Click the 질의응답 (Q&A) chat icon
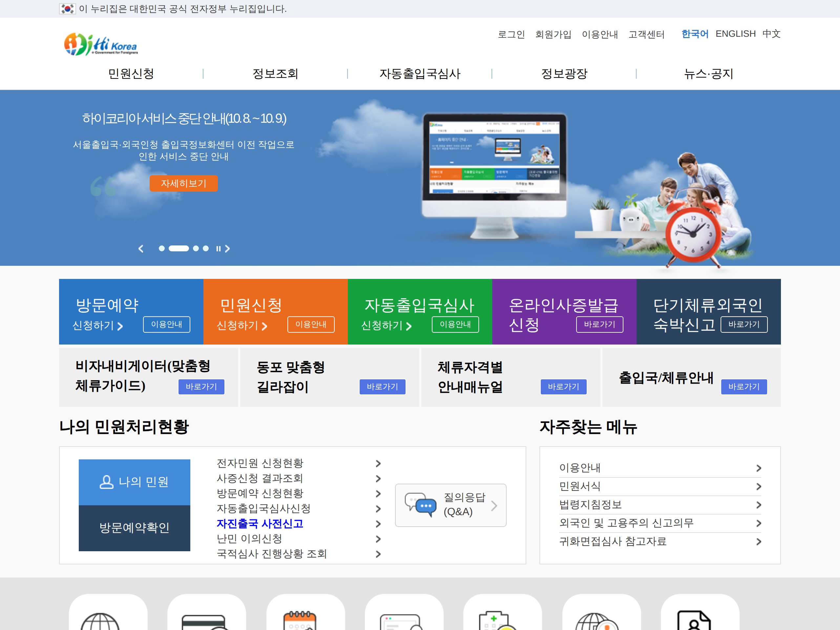The height and width of the screenshot is (630, 840). tap(420, 505)
